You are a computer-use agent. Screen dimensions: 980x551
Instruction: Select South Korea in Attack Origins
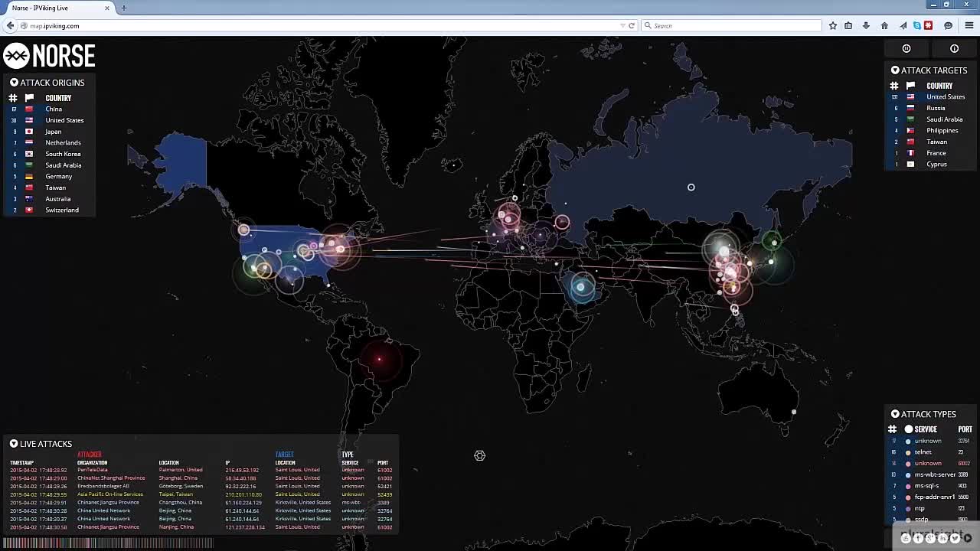[49, 154]
